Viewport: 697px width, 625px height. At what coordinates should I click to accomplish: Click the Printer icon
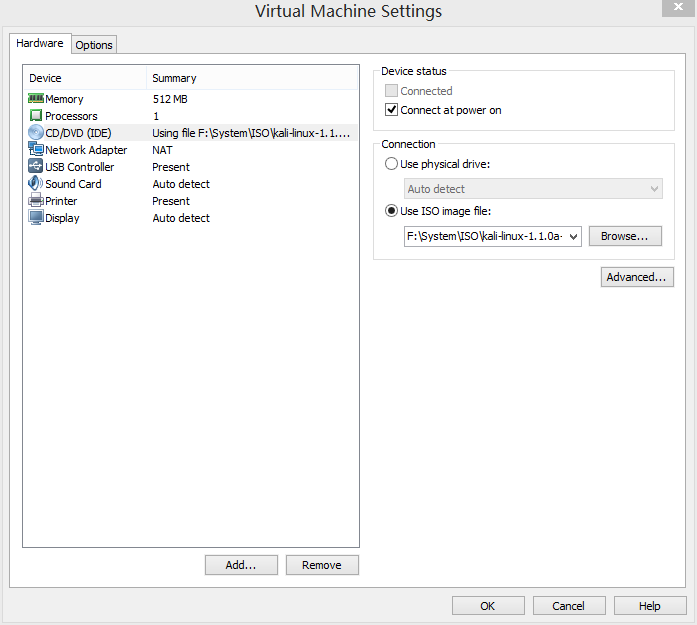click(36, 200)
